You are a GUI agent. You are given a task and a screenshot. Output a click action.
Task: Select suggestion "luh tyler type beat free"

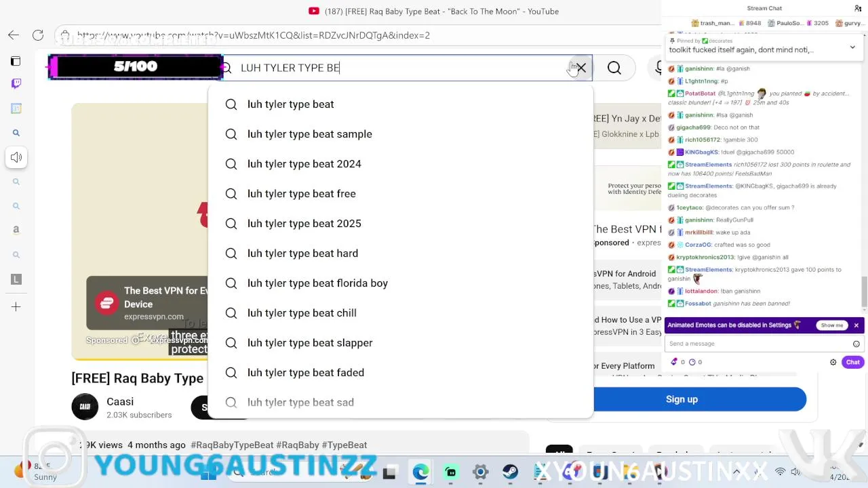point(401,194)
